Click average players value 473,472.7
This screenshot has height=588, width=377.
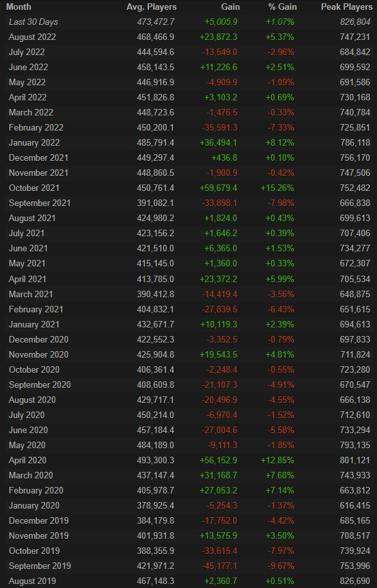156,22
